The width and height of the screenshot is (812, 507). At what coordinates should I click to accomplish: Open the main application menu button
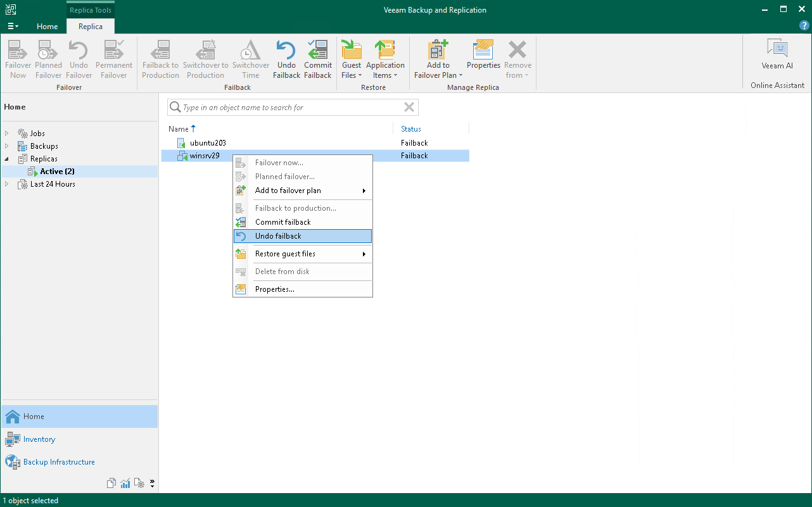click(13, 26)
